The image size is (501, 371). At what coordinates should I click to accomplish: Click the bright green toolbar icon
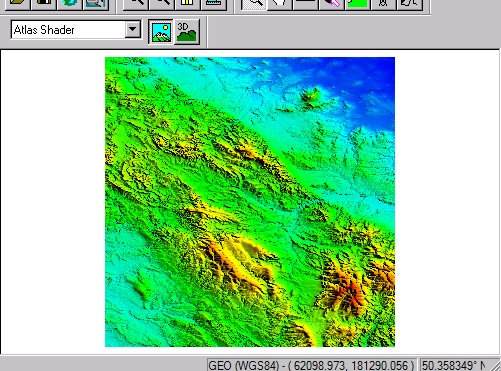pos(358,4)
